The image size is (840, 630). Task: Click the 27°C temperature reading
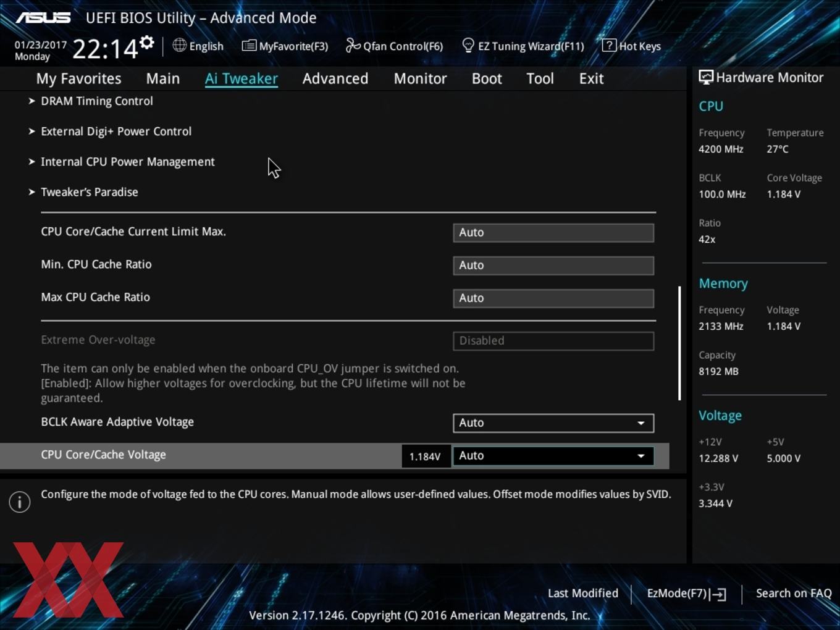[778, 149]
